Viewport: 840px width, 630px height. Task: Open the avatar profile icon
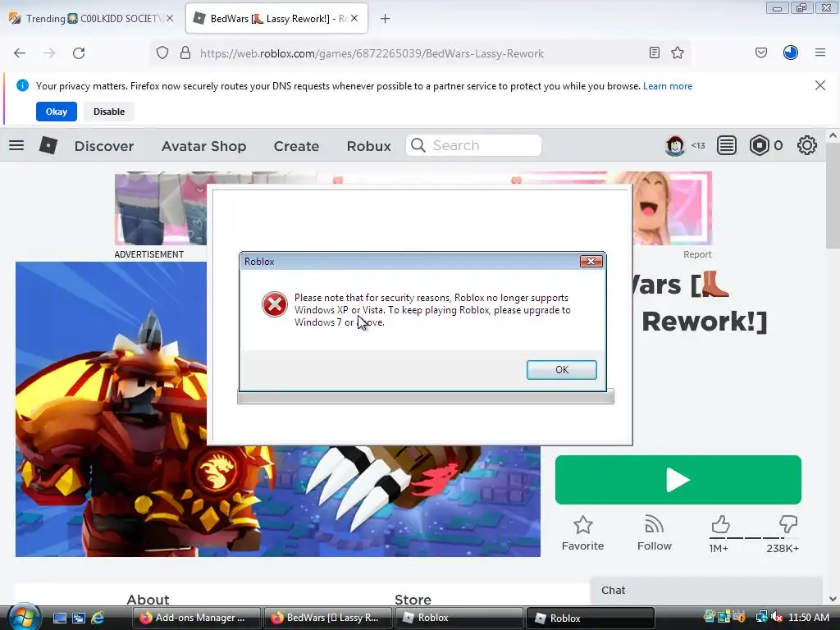(x=675, y=145)
